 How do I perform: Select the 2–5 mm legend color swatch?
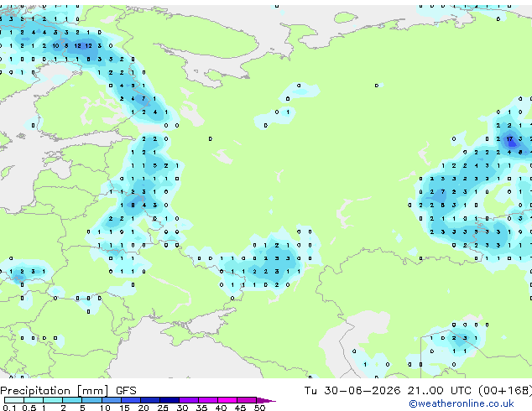pyautogui.click(x=72, y=400)
